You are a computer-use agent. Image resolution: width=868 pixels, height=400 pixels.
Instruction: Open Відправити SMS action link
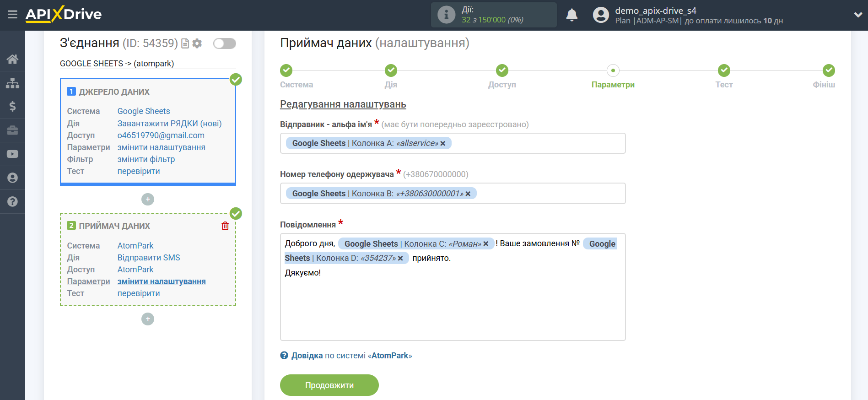pyautogui.click(x=149, y=258)
